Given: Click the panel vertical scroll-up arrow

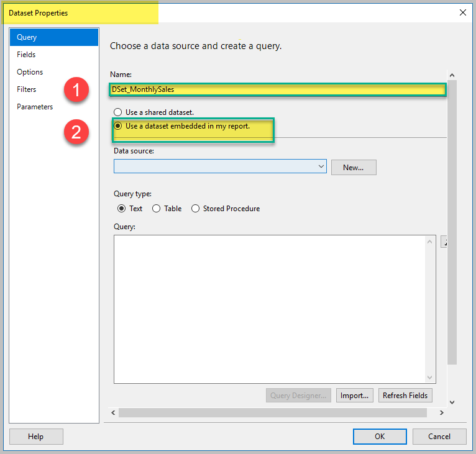Looking at the screenshot, I should click(x=452, y=75).
